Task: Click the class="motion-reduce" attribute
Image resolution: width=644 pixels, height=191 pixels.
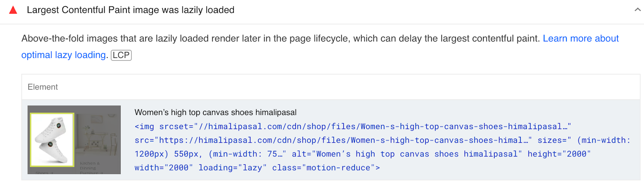Action: point(325,168)
